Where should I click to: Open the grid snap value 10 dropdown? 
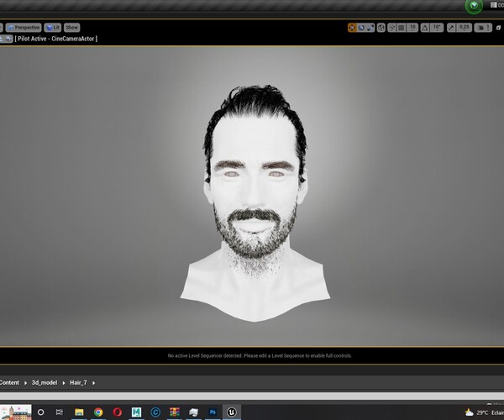click(412, 28)
